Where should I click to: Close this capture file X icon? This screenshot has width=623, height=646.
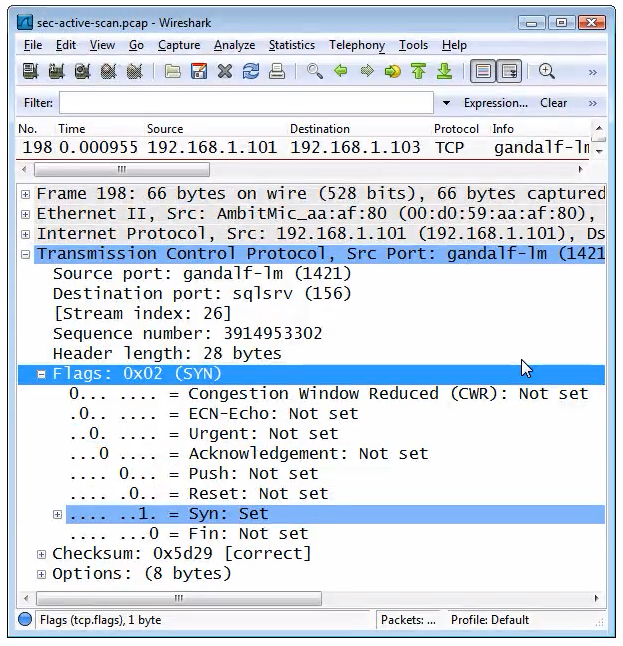coord(225,71)
